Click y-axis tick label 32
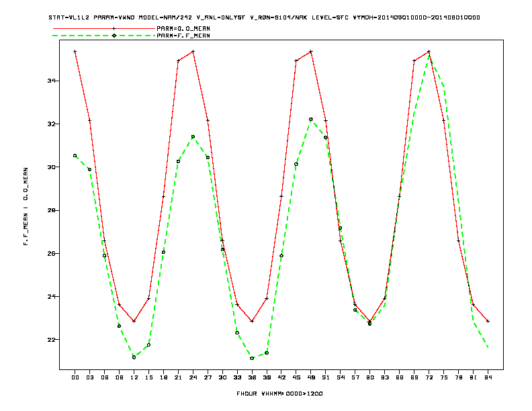 [x=51, y=124]
